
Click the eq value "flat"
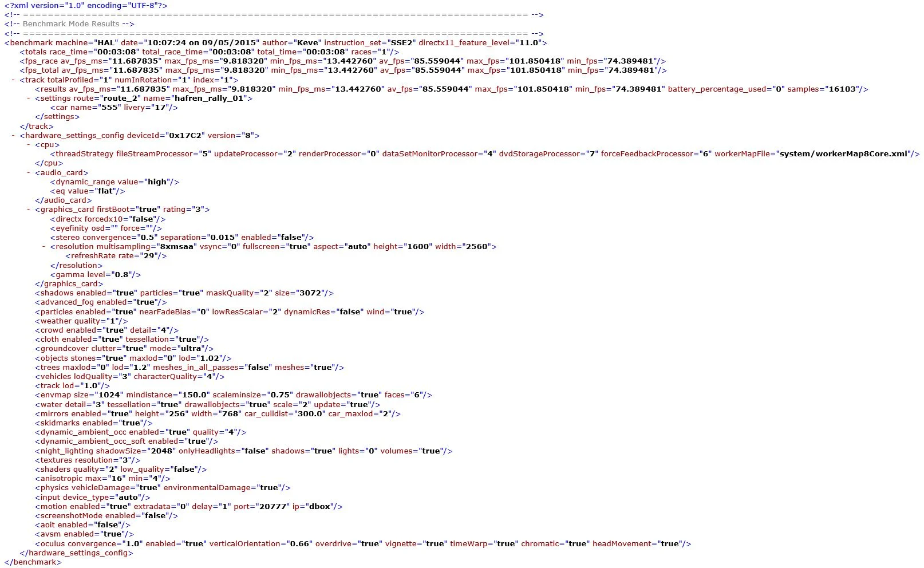pos(106,191)
